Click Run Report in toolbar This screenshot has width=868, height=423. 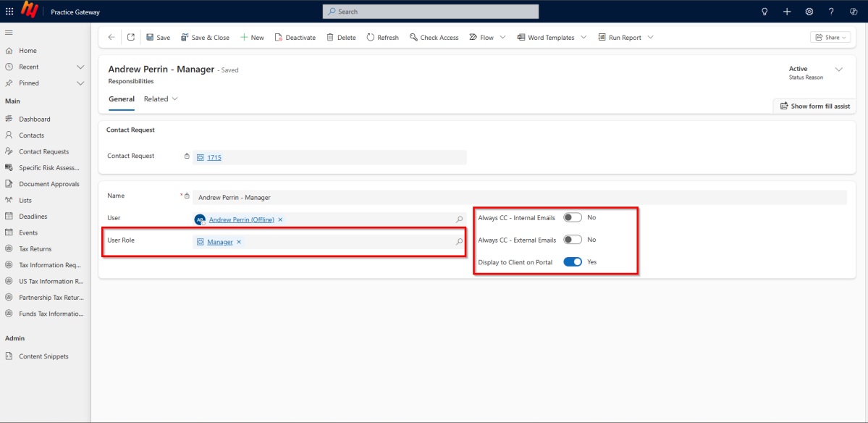pos(620,37)
